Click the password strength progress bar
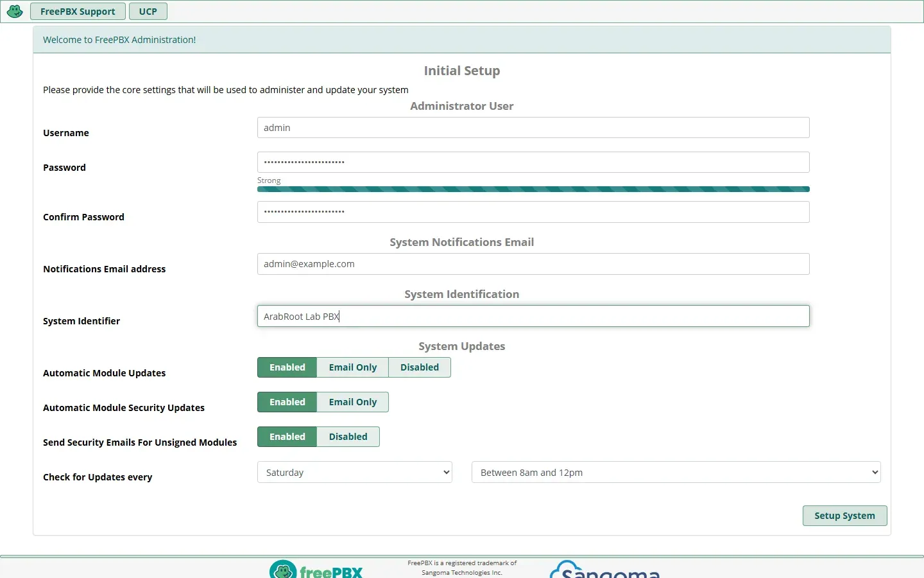The width and height of the screenshot is (924, 578). pos(533,189)
